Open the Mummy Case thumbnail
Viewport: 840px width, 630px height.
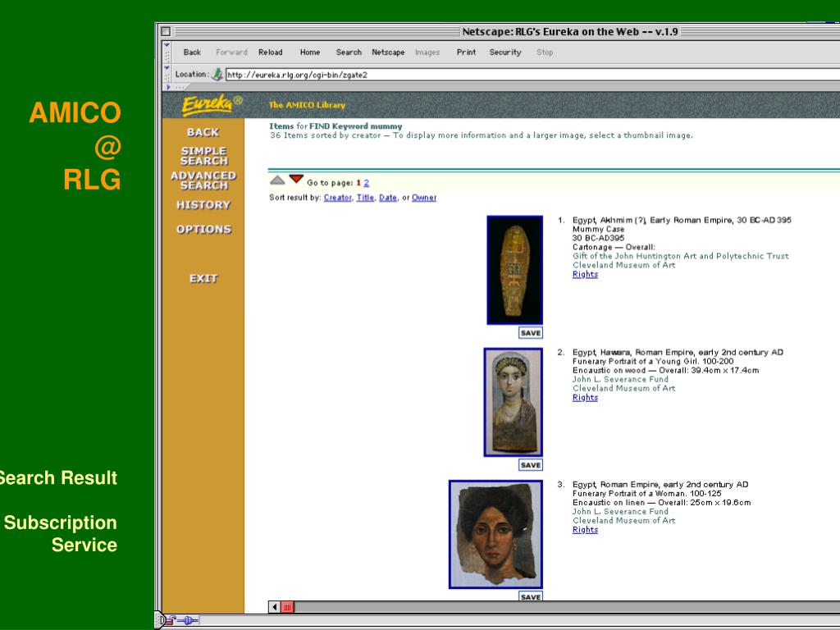[x=515, y=270]
